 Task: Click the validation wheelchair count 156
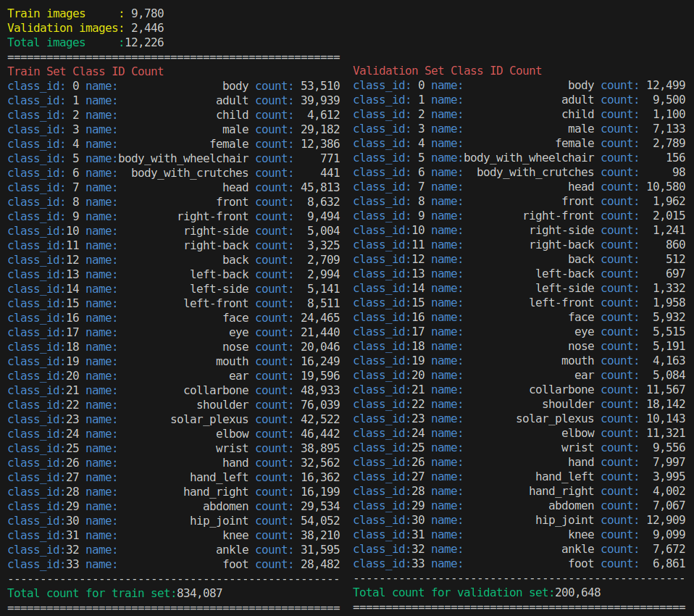[x=676, y=158]
